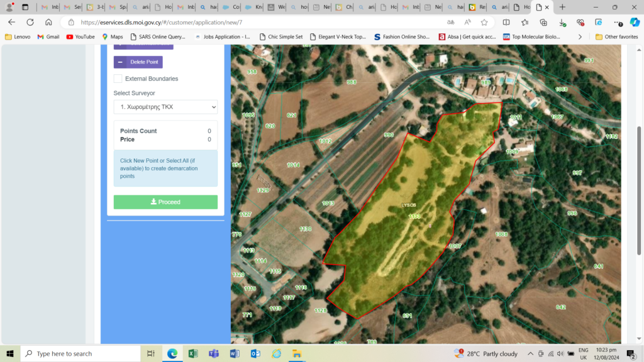Open the Other favorites folder

click(x=617, y=36)
